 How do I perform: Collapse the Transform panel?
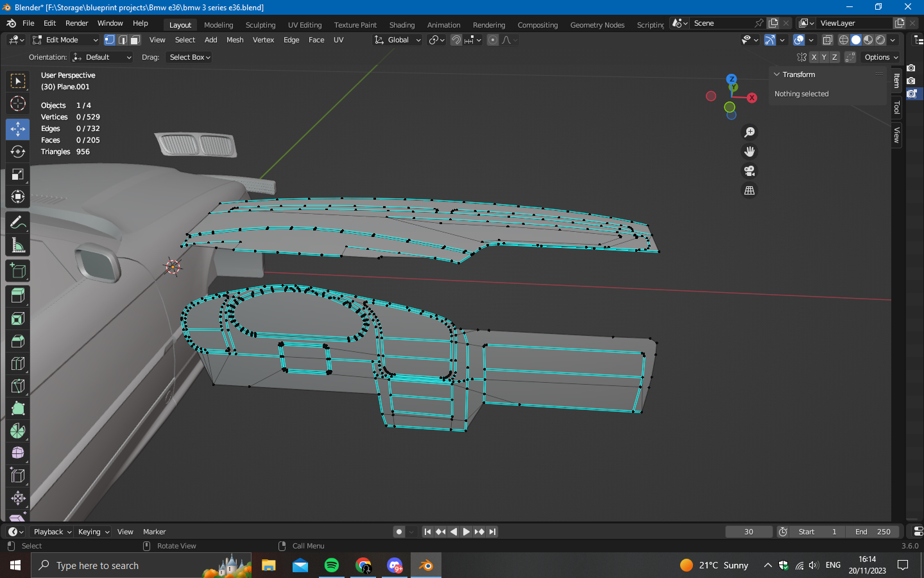(x=777, y=74)
